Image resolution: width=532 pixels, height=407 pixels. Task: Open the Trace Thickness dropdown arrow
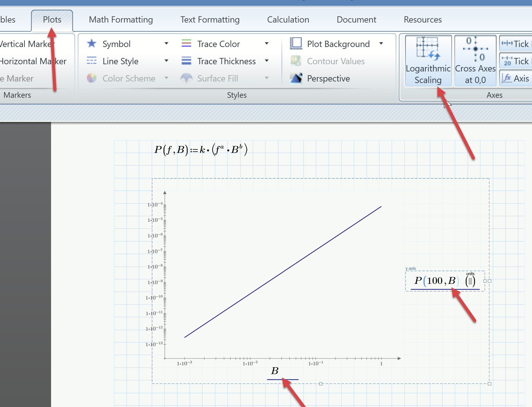[267, 61]
